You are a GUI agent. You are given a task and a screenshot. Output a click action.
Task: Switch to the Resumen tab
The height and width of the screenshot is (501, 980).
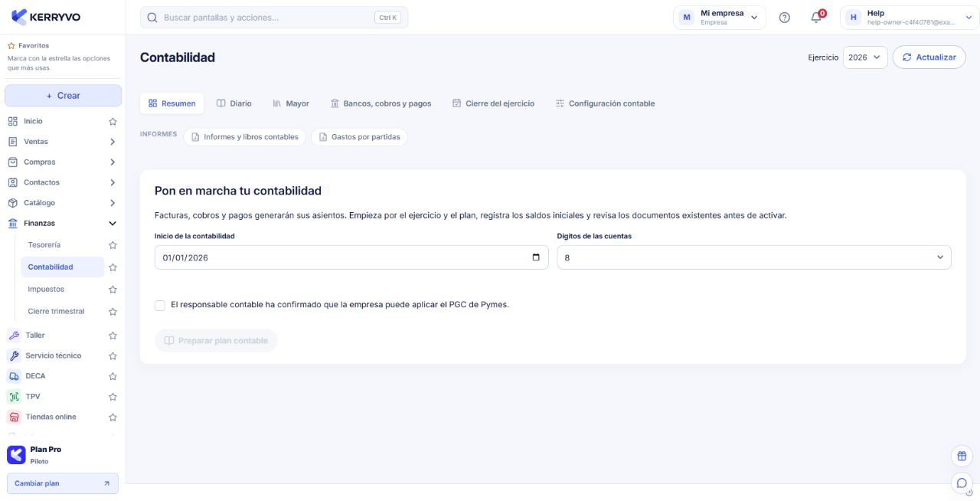(172, 103)
